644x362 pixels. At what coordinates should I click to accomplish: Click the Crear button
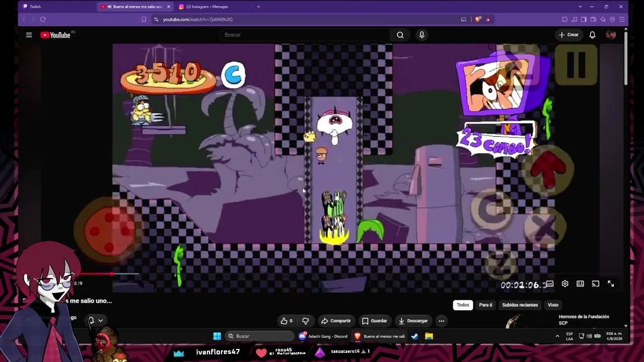tap(569, 35)
